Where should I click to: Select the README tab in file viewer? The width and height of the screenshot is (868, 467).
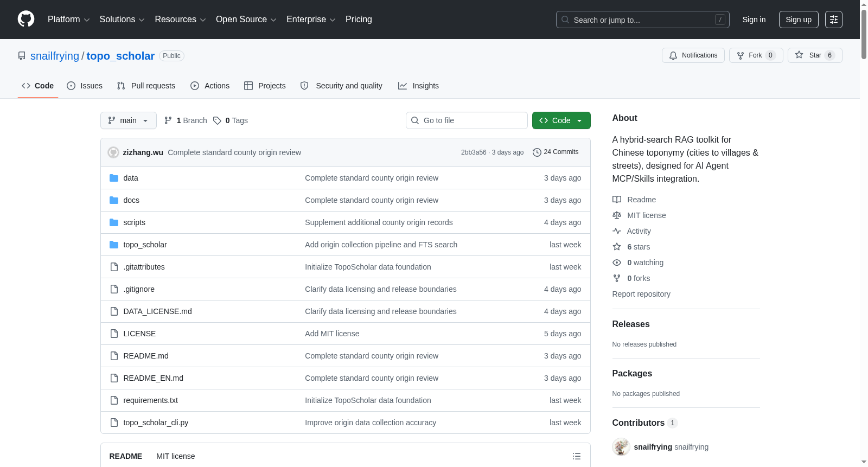pyautogui.click(x=126, y=456)
